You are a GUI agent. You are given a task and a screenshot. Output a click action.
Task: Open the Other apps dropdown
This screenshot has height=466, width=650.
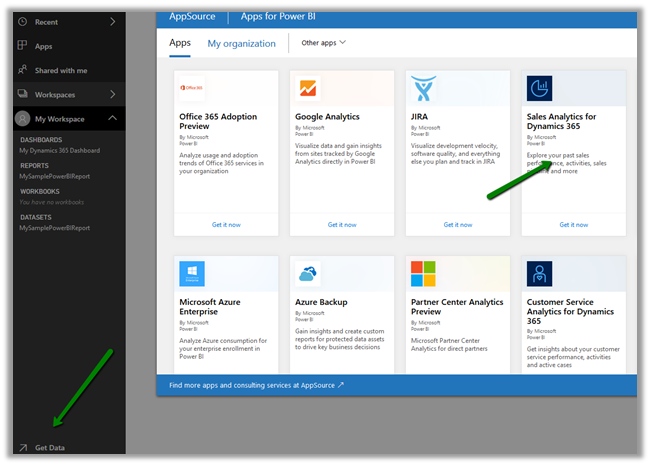pos(323,43)
